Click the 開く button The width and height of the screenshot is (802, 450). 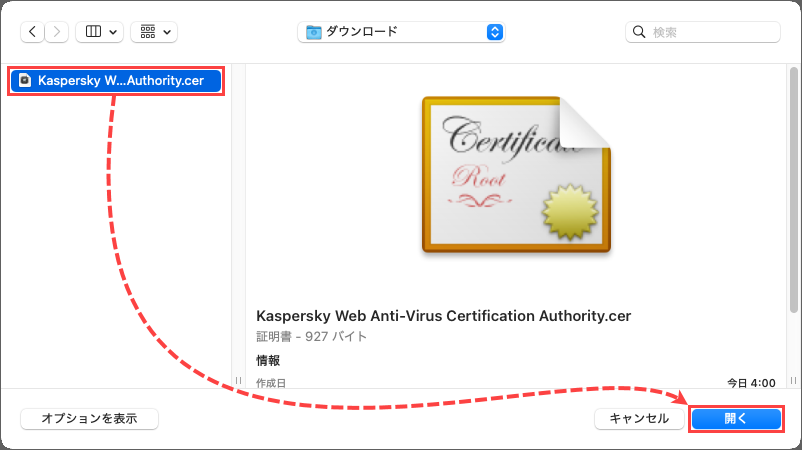[736, 419]
